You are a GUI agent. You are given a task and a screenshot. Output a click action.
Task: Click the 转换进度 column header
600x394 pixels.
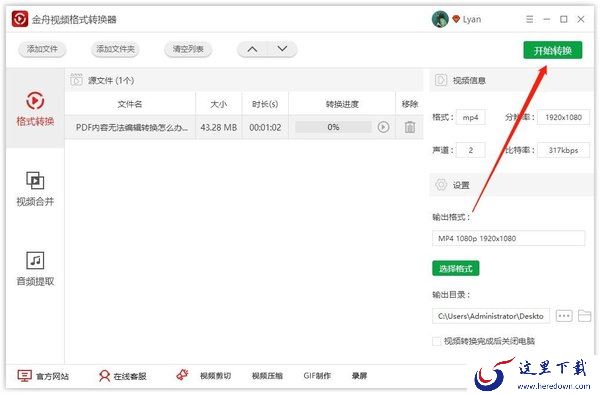coord(342,104)
